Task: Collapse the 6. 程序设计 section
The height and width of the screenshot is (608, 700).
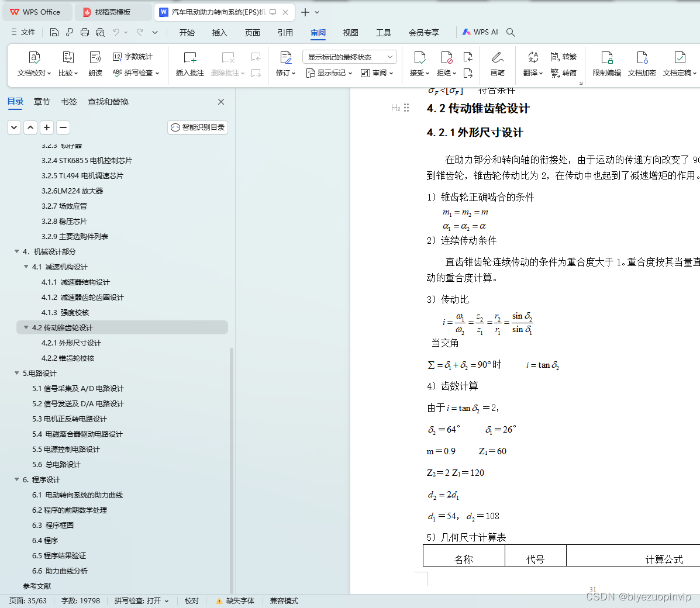Action: coord(16,479)
